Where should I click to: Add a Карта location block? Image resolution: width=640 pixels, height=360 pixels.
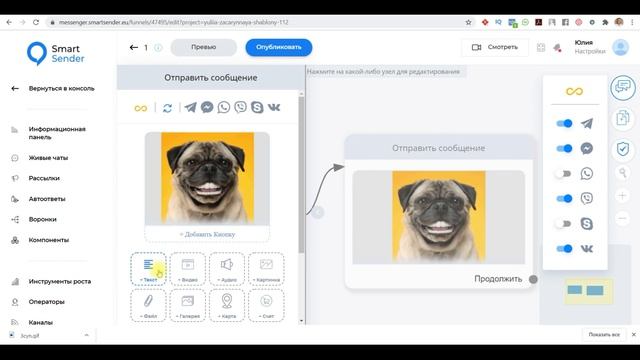pyautogui.click(x=227, y=305)
